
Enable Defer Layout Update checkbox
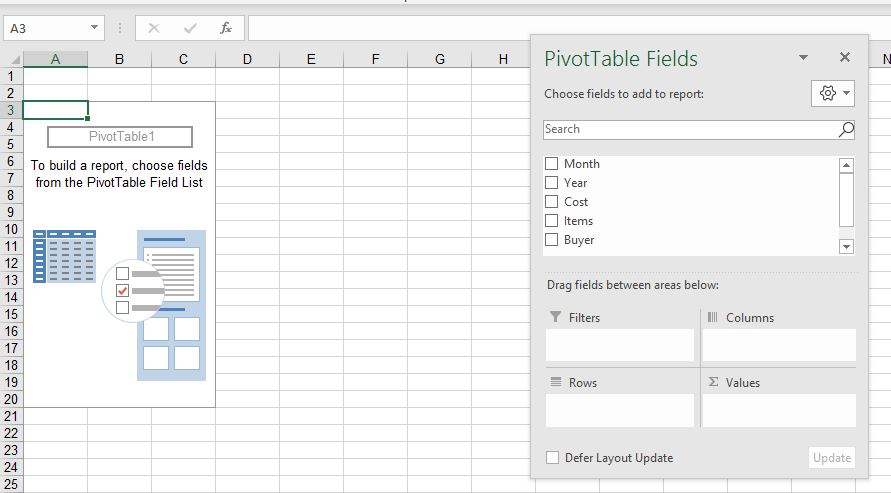(x=552, y=458)
